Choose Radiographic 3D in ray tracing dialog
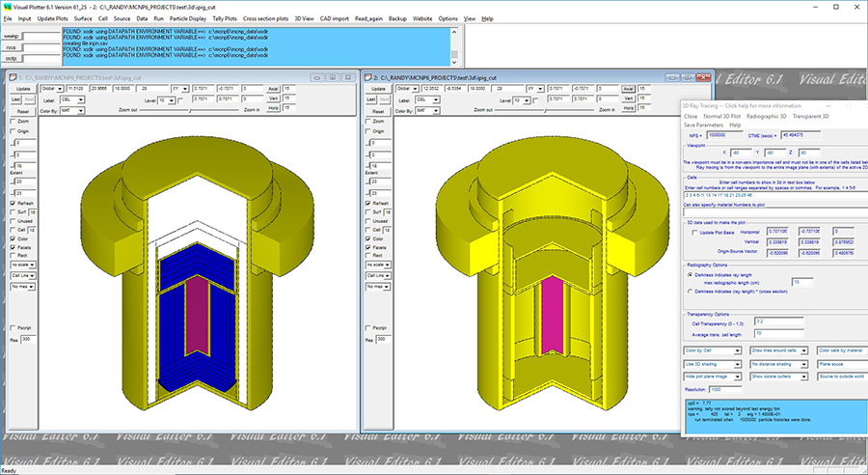 pyautogui.click(x=766, y=117)
